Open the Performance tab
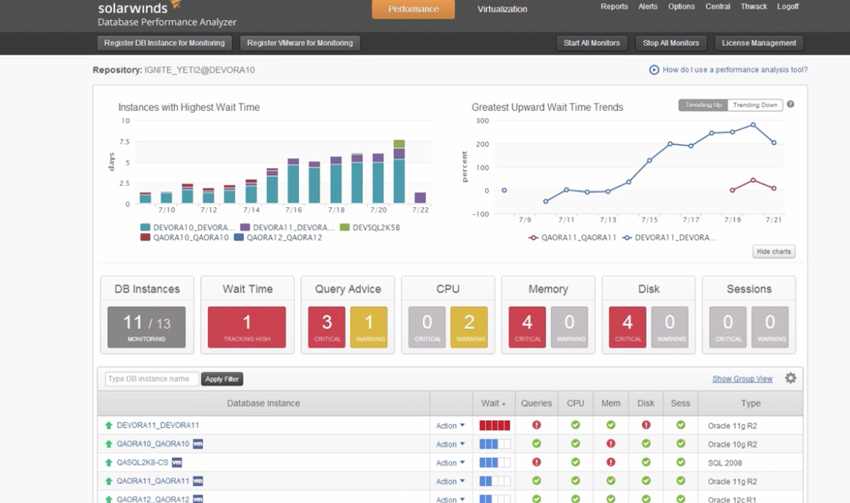The width and height of the screenshot is (850, 503). 413,9
